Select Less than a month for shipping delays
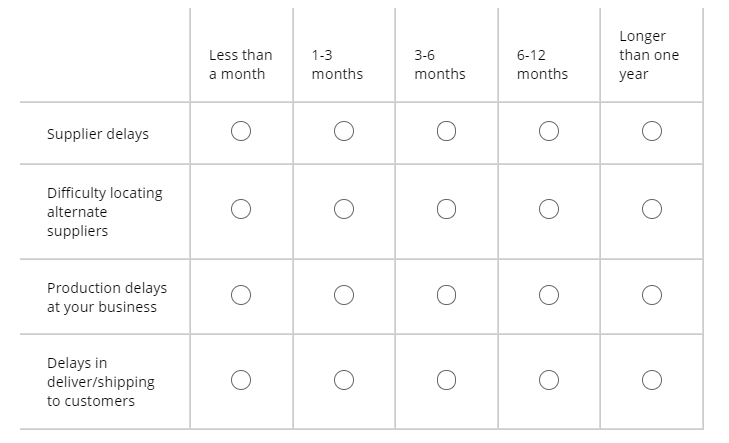The width and height of the screenshot is (729, 443). point(241,380)
